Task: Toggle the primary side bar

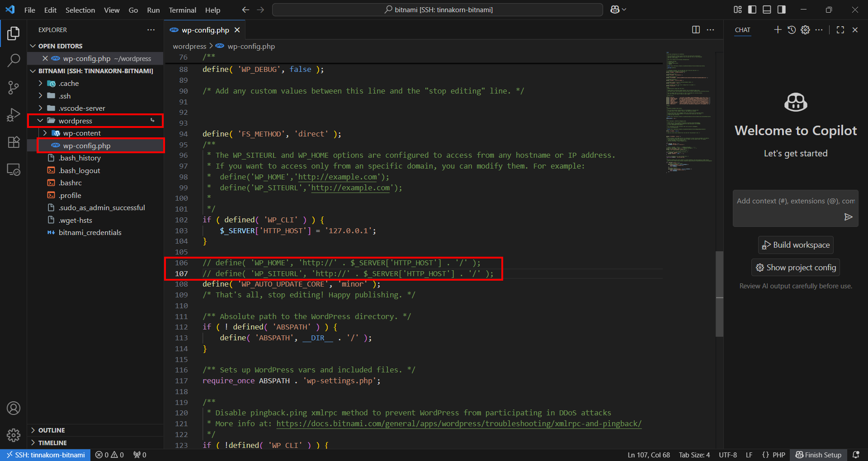Action: click(752, 9)
